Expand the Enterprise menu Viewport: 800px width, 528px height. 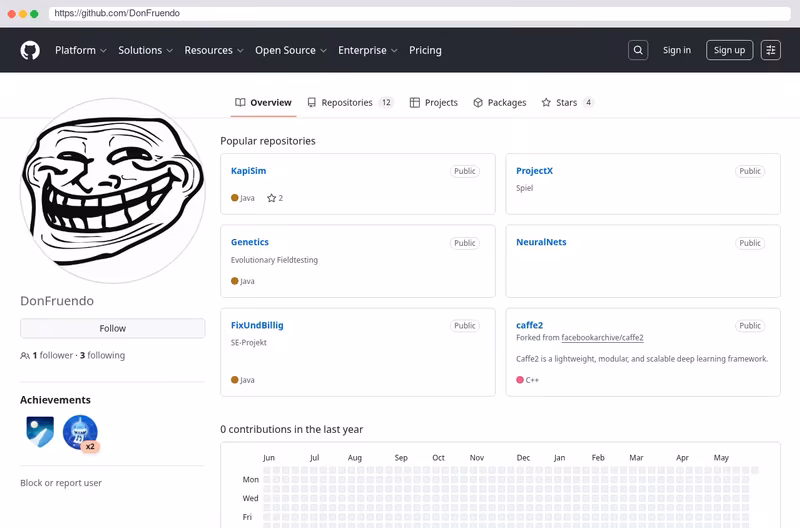pos(367,50)
